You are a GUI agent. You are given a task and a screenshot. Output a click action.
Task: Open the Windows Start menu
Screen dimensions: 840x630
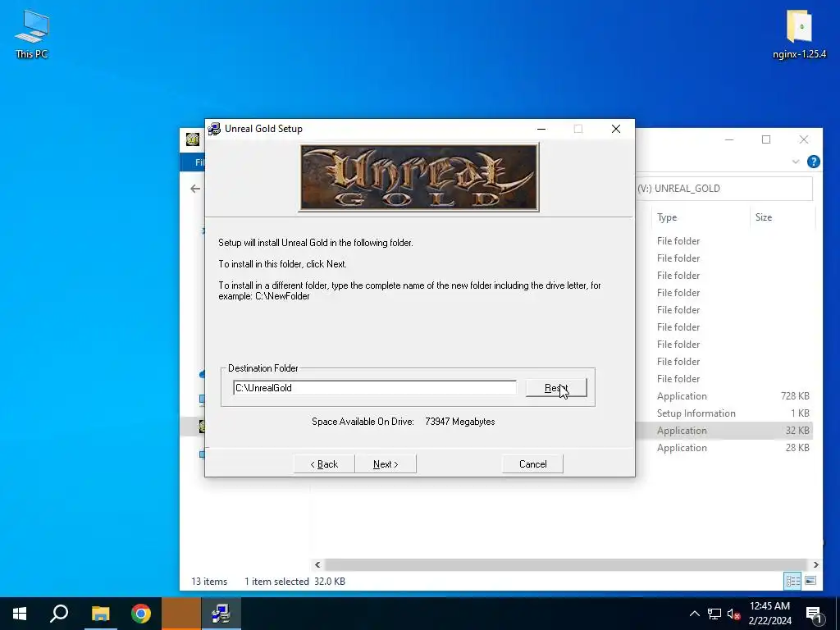pyautogui.click(x=20, y=614)
